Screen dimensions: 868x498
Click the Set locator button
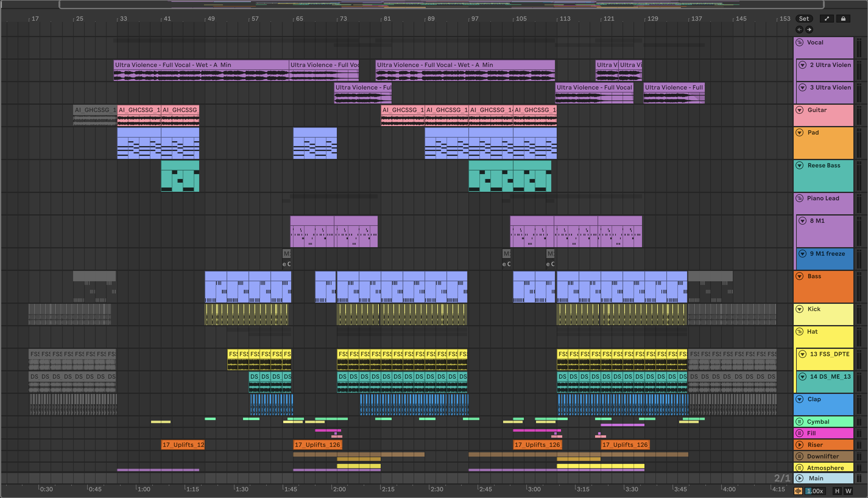tap(804, 19)
